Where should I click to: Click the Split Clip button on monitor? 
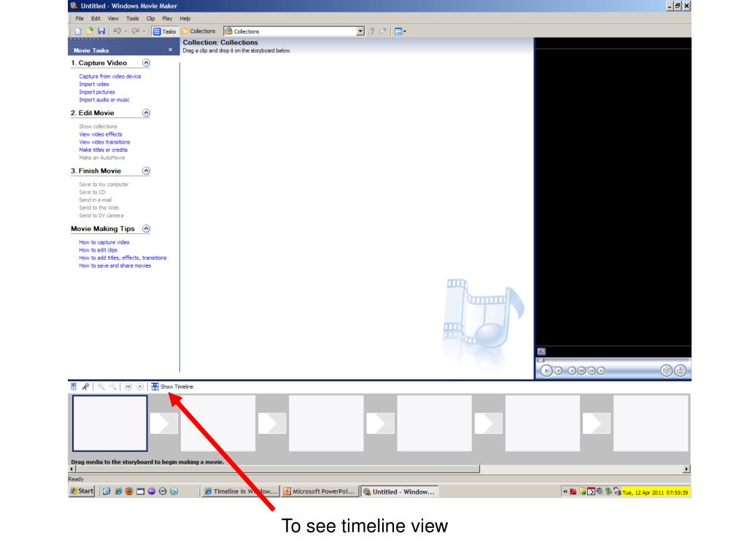[666, 370]
